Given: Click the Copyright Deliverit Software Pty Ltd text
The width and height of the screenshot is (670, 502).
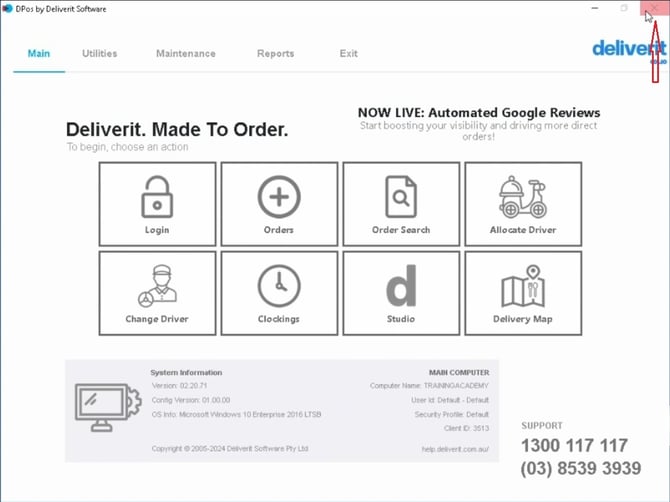Looking at the screenshot, I should pyautogui.click(x=230, y=449).
